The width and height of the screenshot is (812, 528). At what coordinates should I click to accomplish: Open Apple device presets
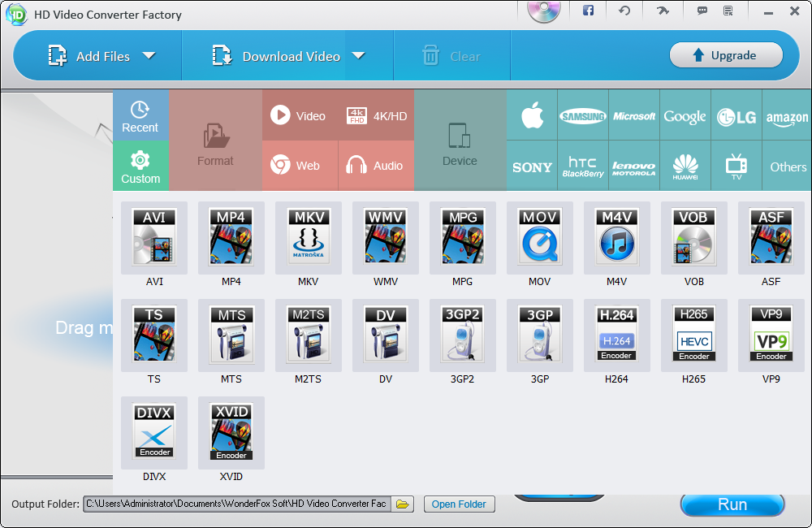tap(532, 116)
